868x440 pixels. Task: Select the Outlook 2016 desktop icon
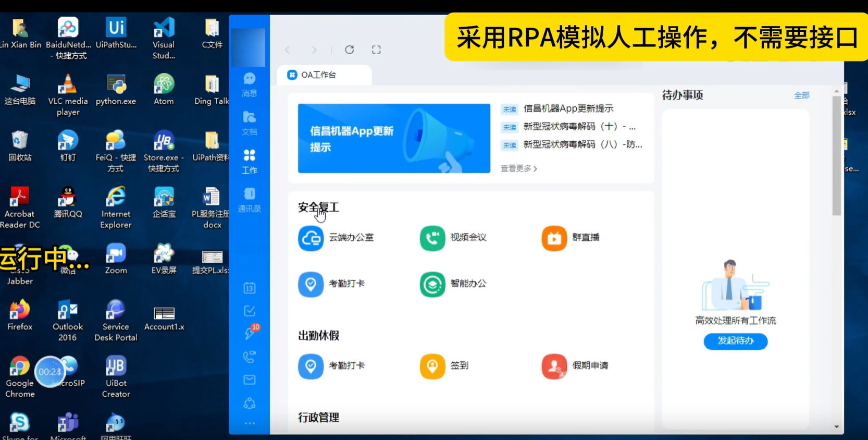pyautogui.click(x=68, y=320)
